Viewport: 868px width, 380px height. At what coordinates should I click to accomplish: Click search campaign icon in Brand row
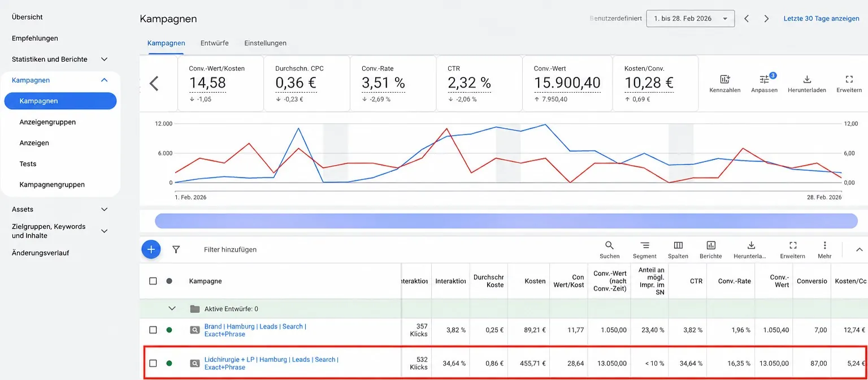pyautogui.click(x=195, y=330)
